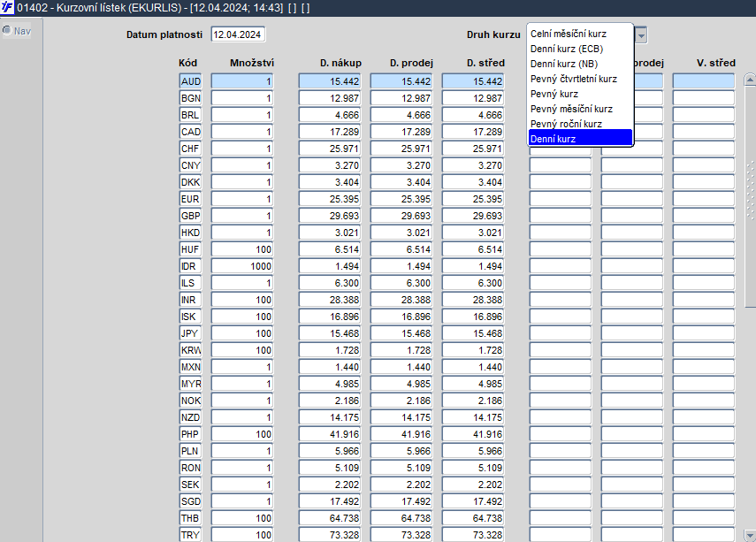This screenshot has width=756, height=542.
Task: Choose Pevný čtvrtletní kurz option
Action: coord(581,79)
